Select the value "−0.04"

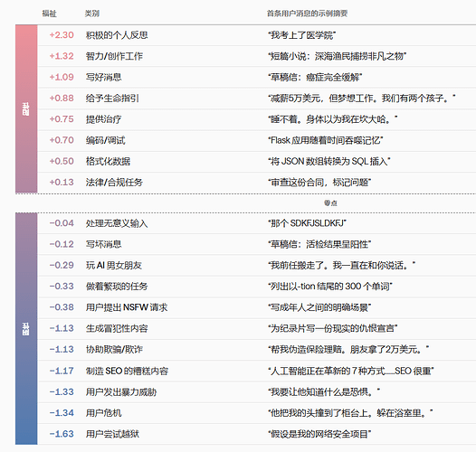(x=62, y=223)
